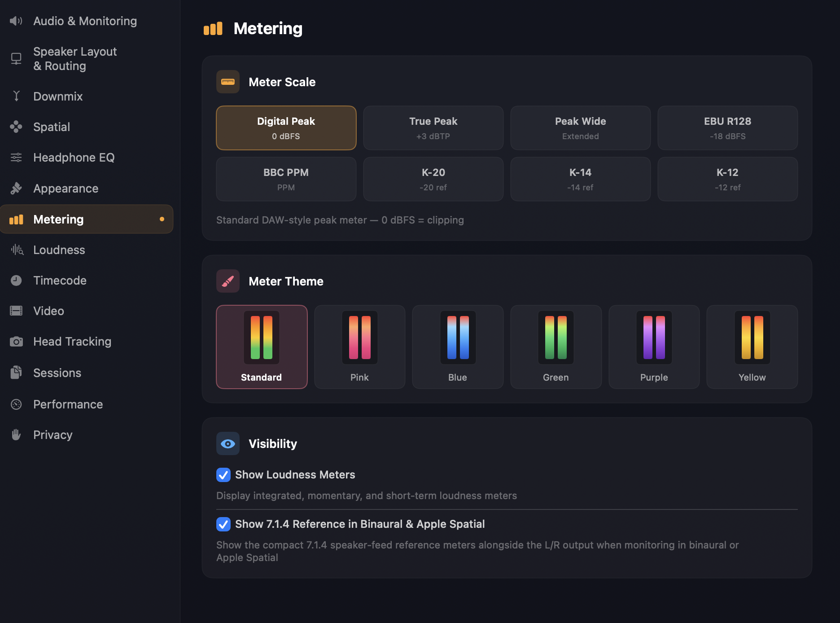Open Head Tracking settings
Viewport: 840px width, 623px height.
click(87, 342)
